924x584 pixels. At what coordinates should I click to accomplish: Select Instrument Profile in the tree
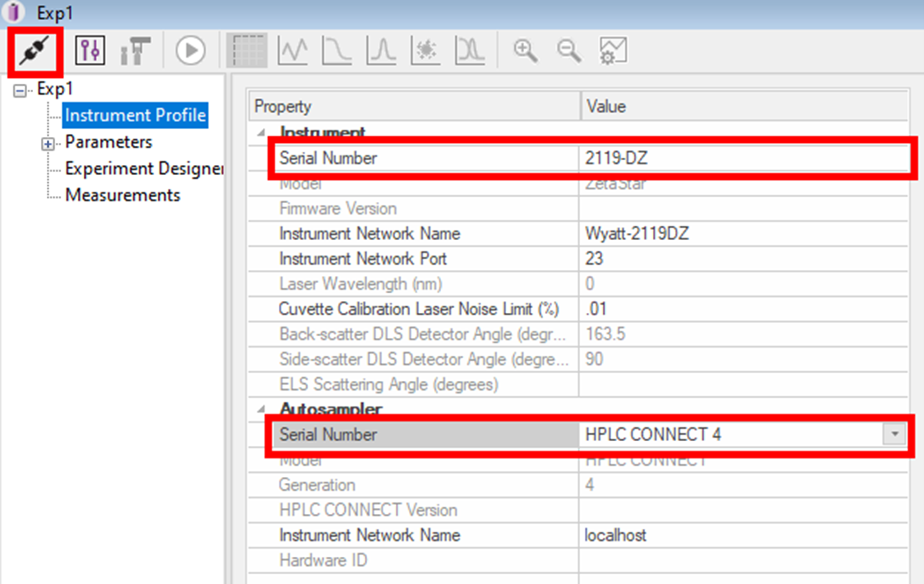pyautogui.click(x=135, y=116)
